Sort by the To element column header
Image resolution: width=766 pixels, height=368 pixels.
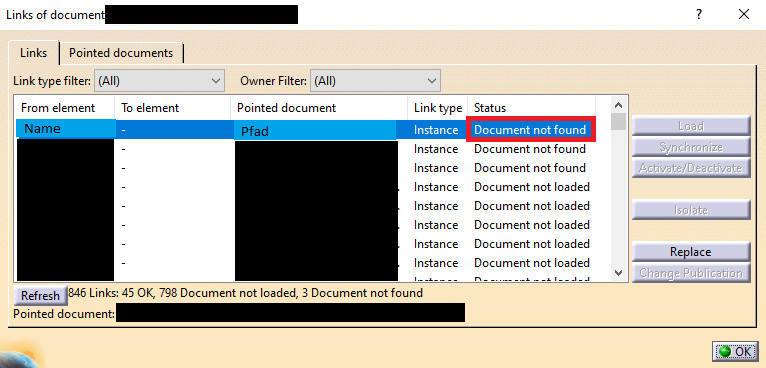click(173, 108)
